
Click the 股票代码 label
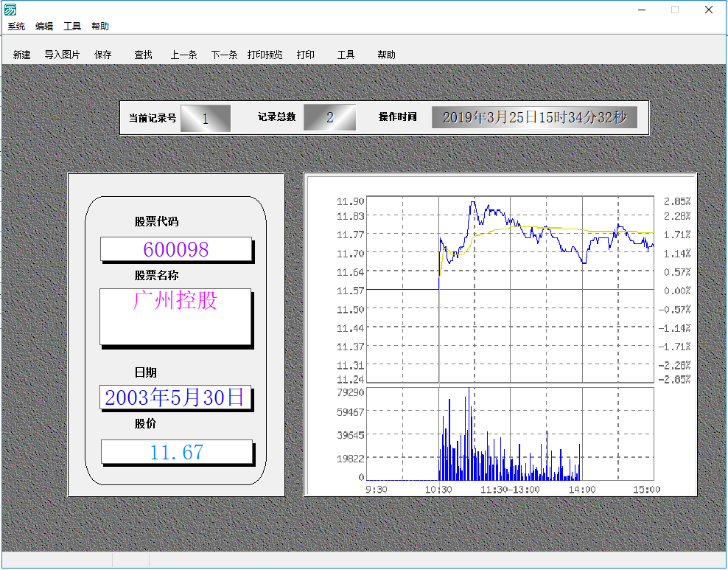156,222
